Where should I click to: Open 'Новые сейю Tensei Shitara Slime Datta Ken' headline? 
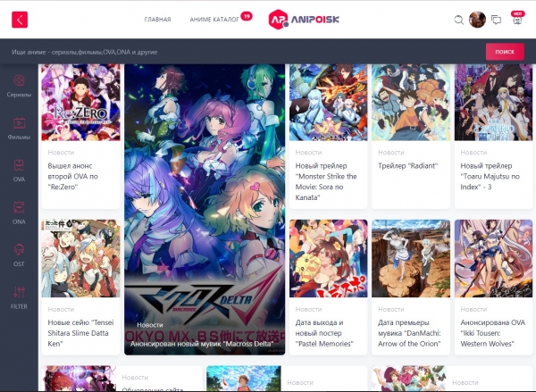pos(80,333)
